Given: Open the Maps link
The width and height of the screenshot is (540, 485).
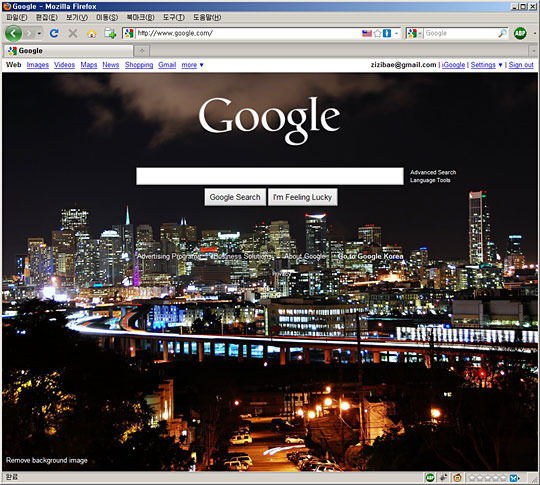Looking at the screenshot, I should click(x=89, y=65).
